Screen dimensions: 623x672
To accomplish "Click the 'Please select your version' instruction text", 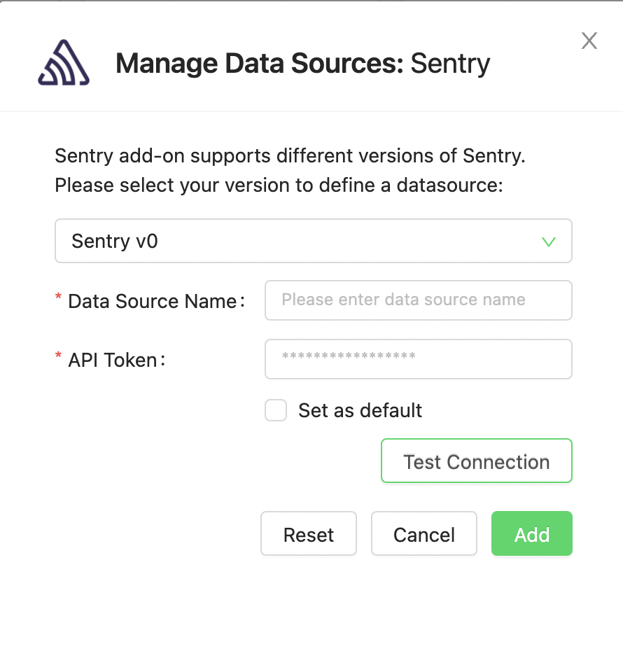I will (x=279, y=185).
